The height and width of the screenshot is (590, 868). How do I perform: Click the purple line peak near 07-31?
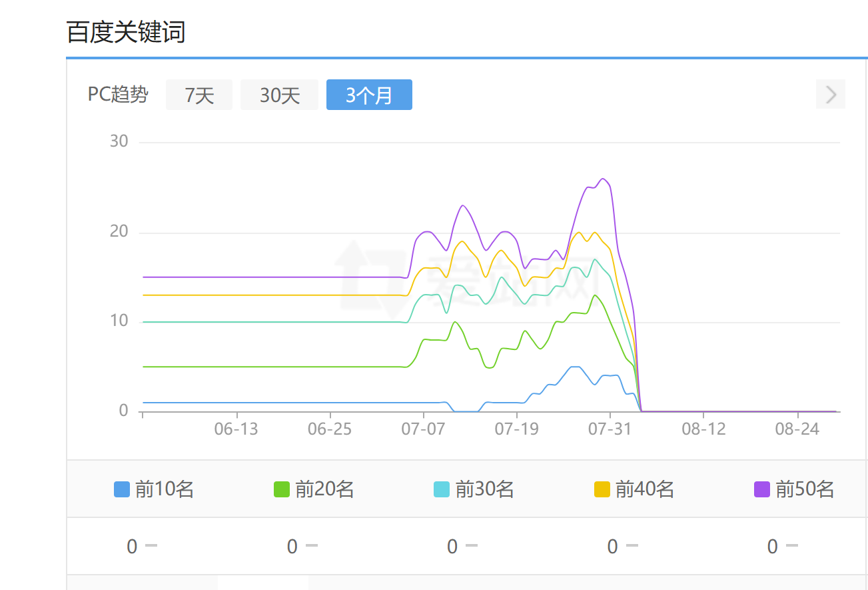603,179
